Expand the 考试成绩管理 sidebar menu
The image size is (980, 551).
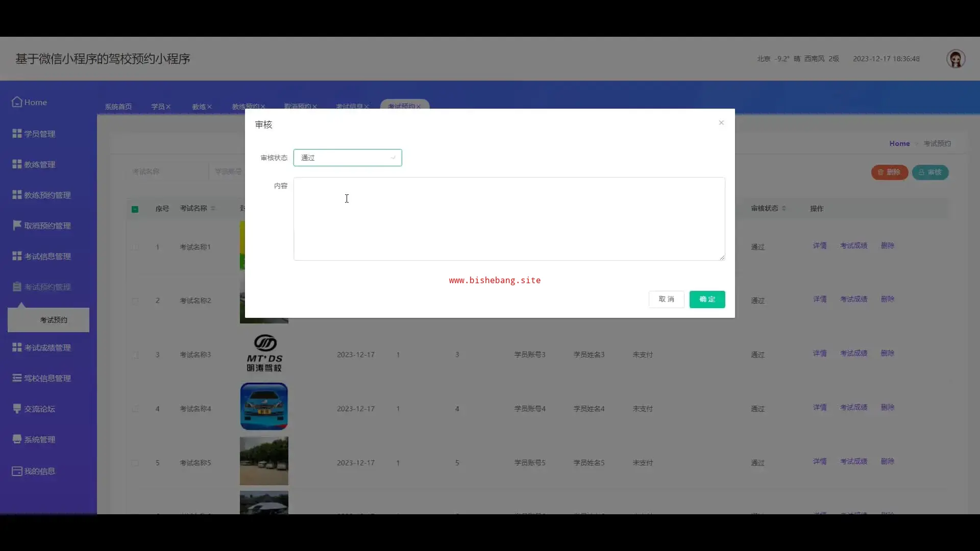click(x=47, y=348)
